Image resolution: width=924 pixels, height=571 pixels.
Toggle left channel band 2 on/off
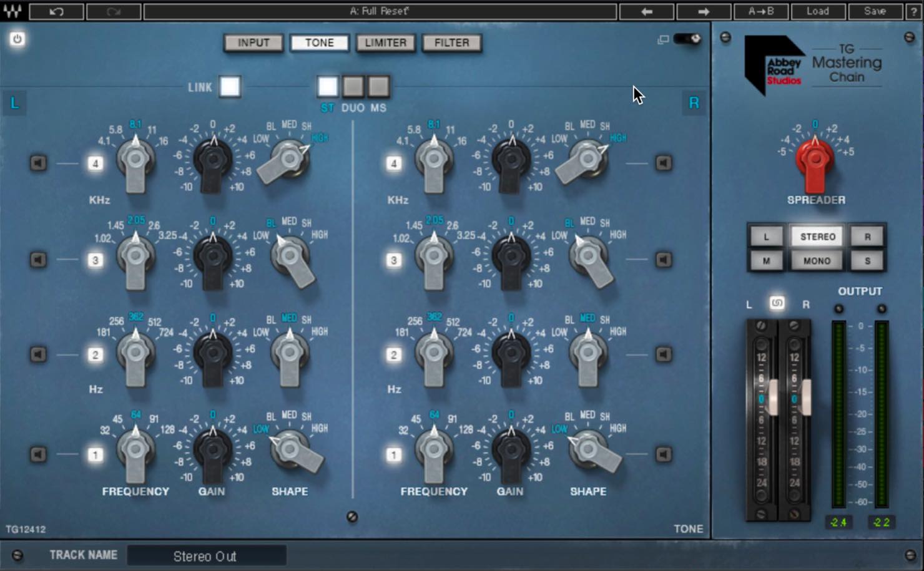pos(95,355)
